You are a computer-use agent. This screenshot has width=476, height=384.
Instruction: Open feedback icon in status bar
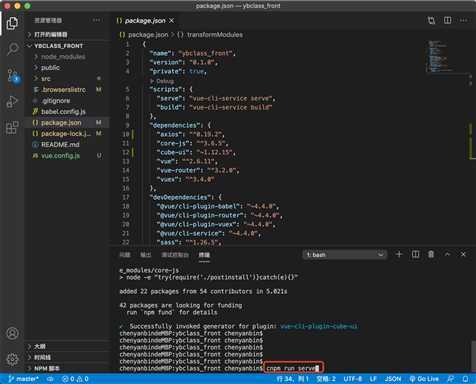click(450, 379)
